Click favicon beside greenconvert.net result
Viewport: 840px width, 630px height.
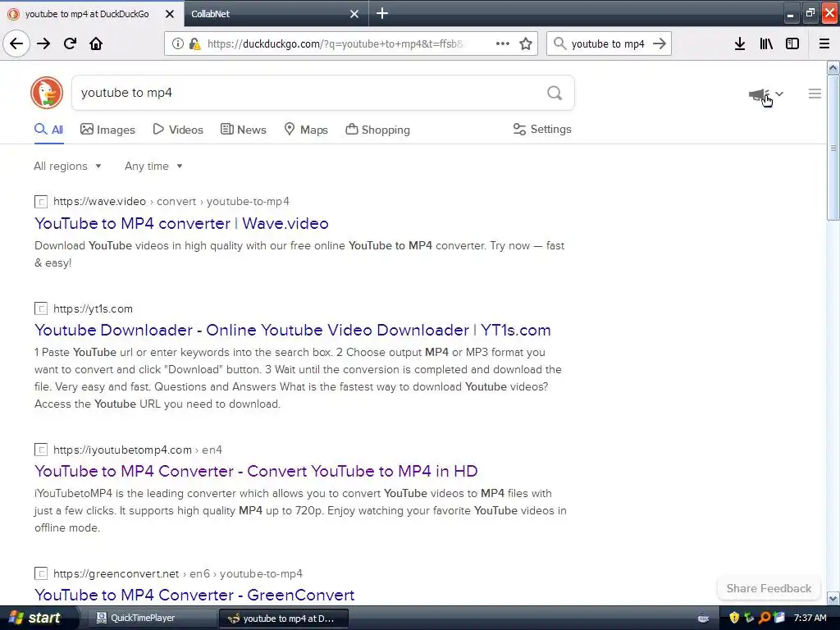click(x=41, y=573)
